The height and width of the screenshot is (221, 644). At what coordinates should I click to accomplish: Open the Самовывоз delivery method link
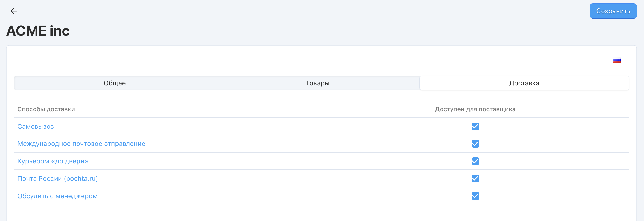click(x=36, y=127)
